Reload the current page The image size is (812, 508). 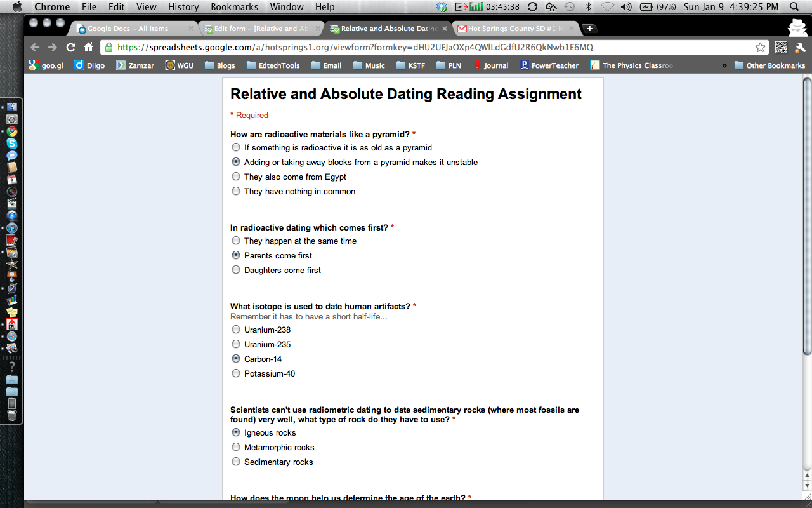[70, 47]
